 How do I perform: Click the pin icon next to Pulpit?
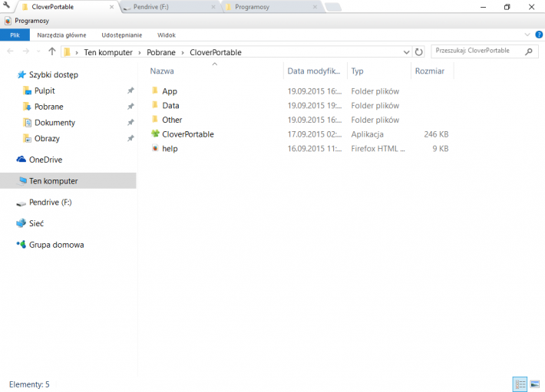130,91
